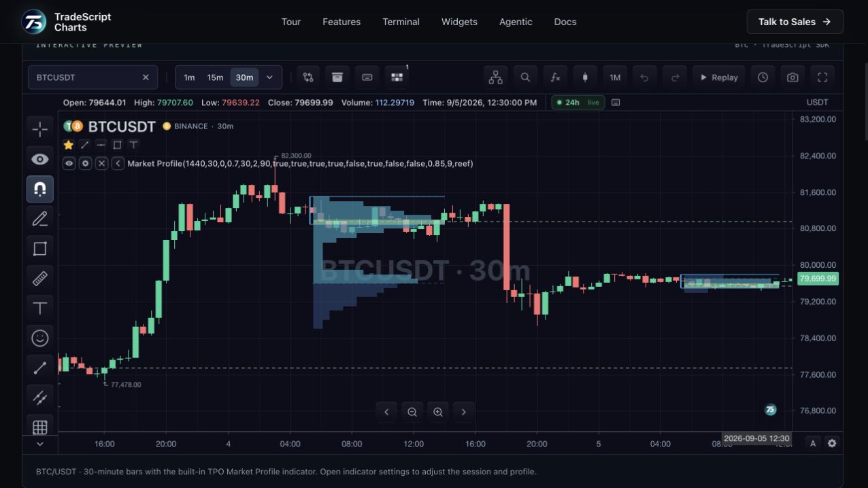Image resolution: width=868 pixels, height=488 pixels.
Task: Toggle drawings visibility eye in left toolbar
Action: point(40,159)
